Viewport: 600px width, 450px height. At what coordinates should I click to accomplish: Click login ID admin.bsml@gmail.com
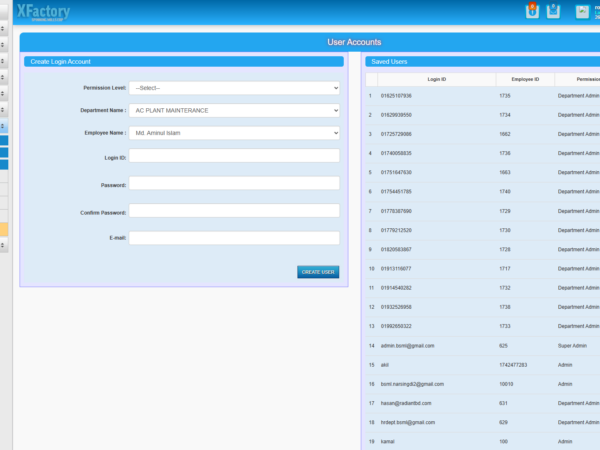point(408,346)
